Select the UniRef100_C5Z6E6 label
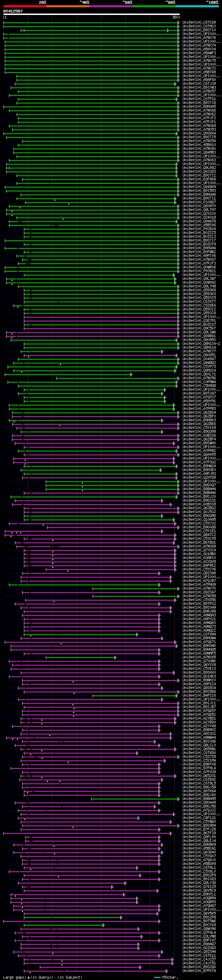This screenshot has width=222, height=980. 199,305
